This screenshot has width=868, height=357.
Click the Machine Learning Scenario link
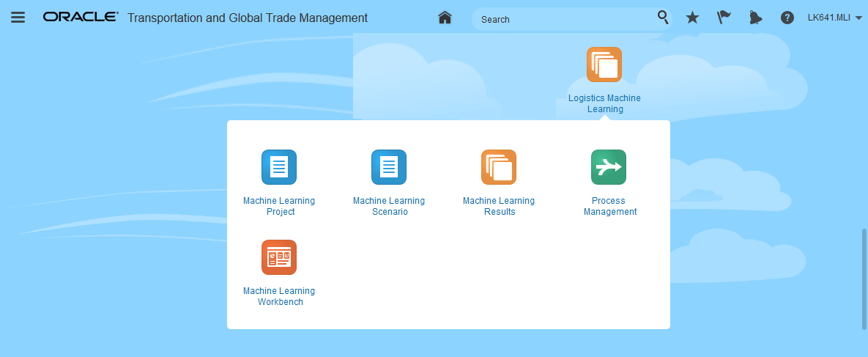pos(389,206)
